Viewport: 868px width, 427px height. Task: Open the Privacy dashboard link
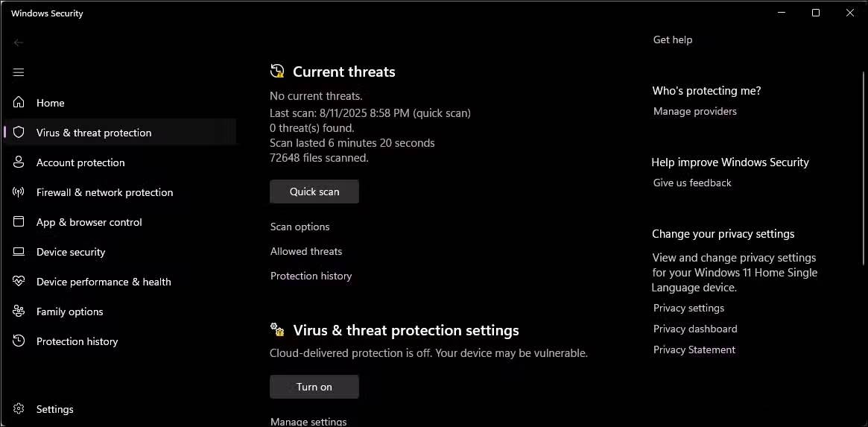[694, 329]
